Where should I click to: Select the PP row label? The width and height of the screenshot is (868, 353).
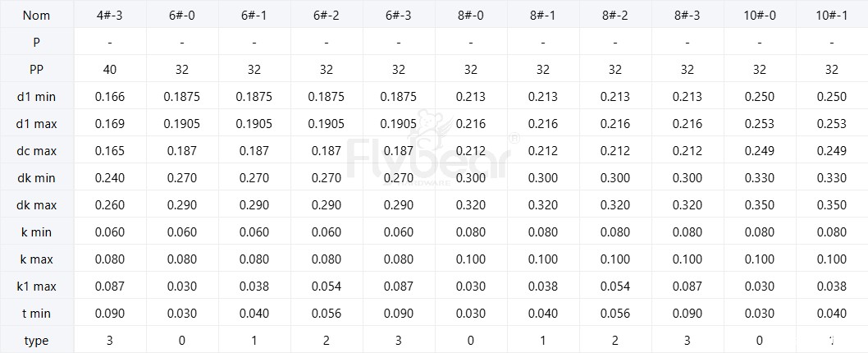(x=36, y=70)
